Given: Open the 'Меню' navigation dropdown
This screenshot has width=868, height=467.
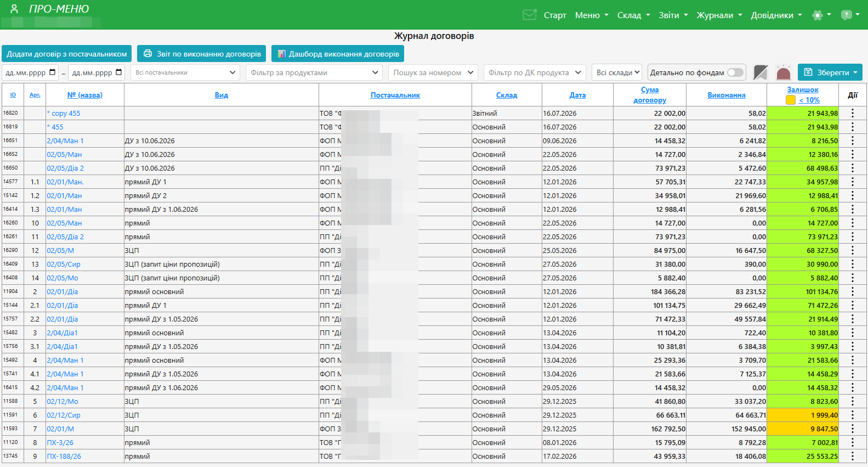Looking at the screenshot, I should [592, 15].
